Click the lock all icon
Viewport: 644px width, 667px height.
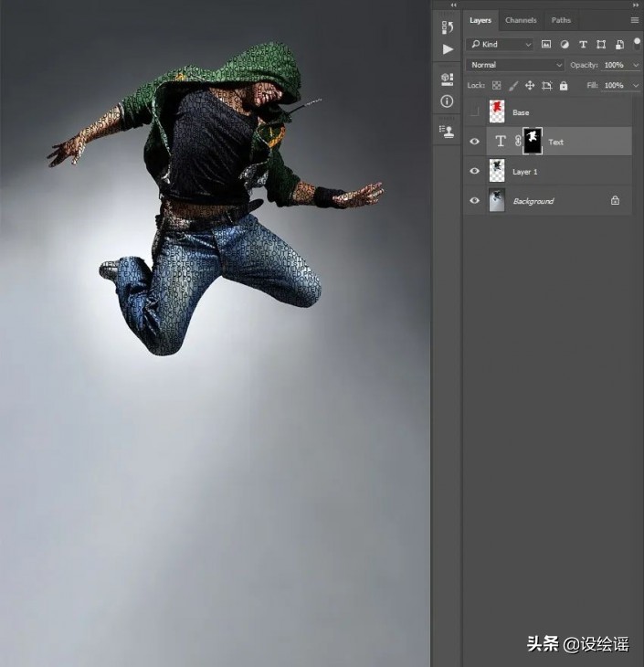tap(564, 86)
